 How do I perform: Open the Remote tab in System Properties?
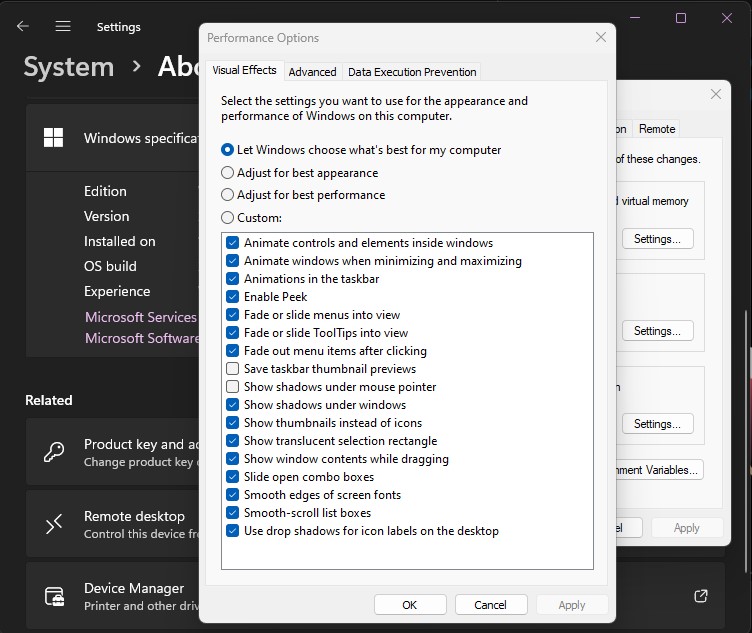[x=657, y=129]
